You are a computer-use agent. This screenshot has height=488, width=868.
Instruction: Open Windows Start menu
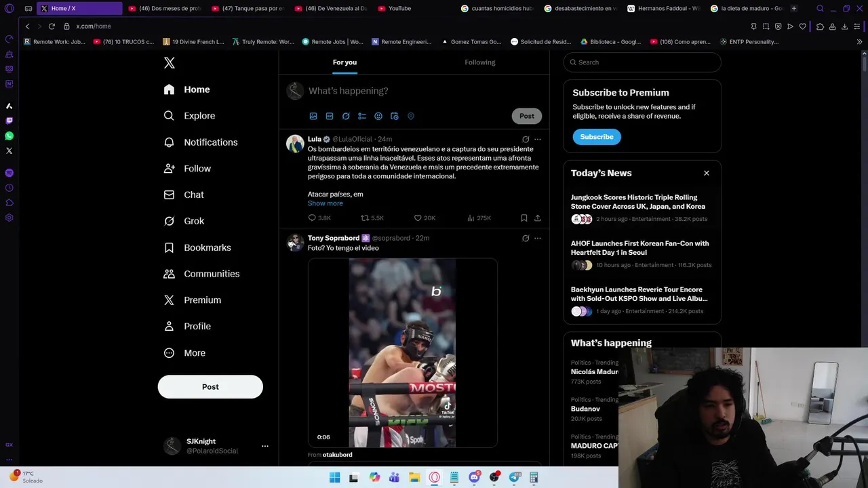click(334, 478)
